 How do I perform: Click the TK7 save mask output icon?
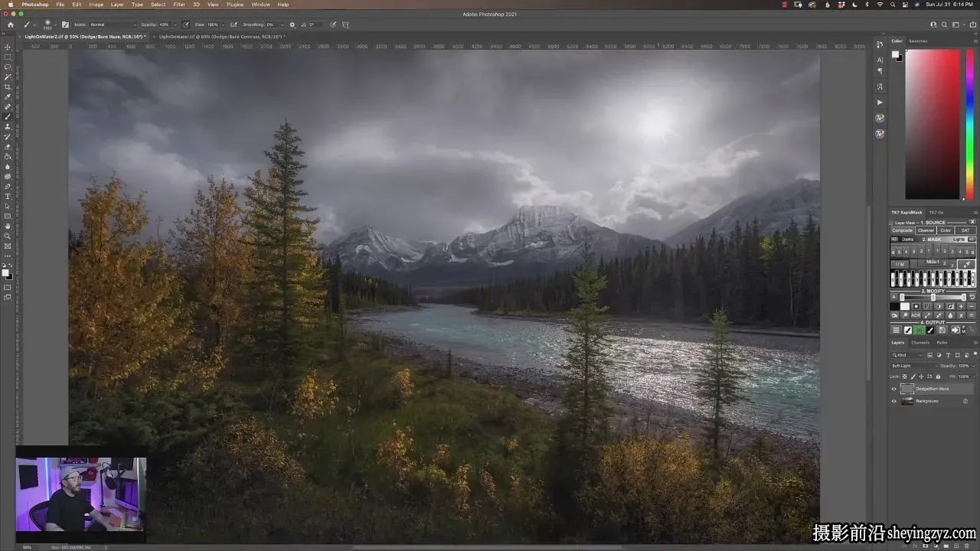(x=944, y=330)
